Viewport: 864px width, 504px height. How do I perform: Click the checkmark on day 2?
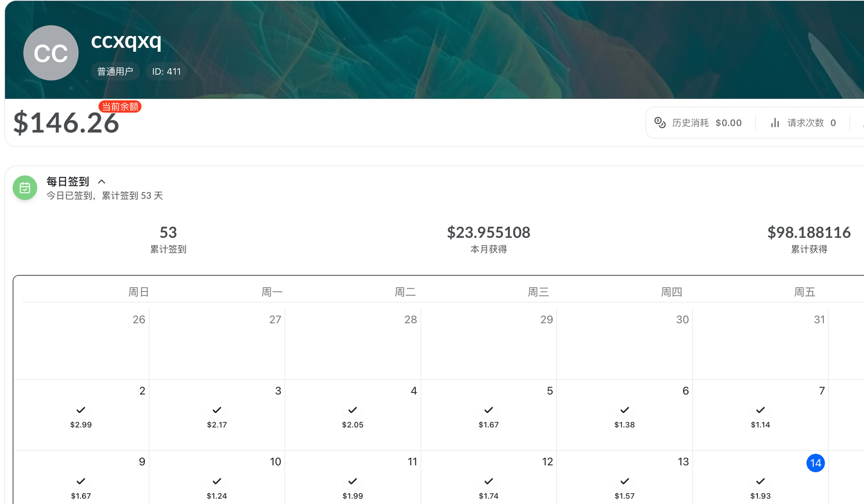click(x=81, y=410)
